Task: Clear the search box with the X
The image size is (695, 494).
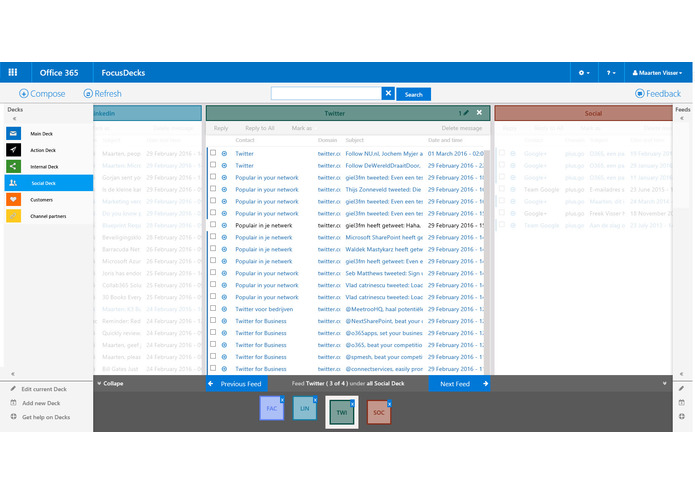Action: point(388,93)
